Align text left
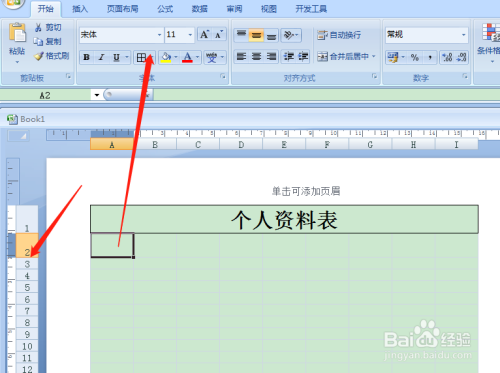500x373 pixels. pos(241,57)
